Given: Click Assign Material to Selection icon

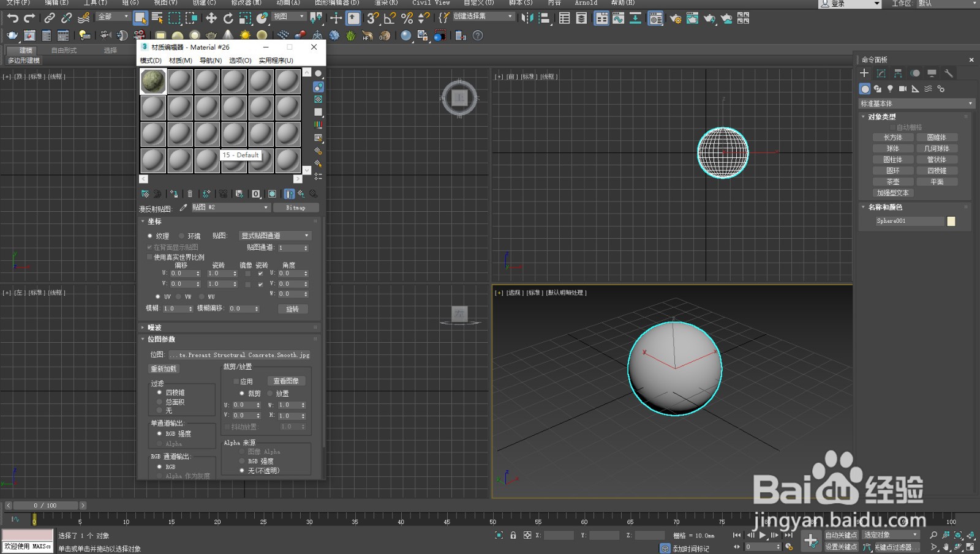Looking at the screenshot, I should click(x=174, y=194).
